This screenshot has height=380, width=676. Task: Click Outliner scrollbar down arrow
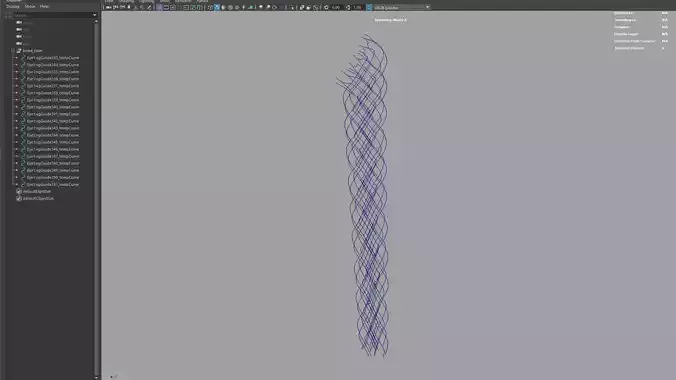click(x=96, y=377)
